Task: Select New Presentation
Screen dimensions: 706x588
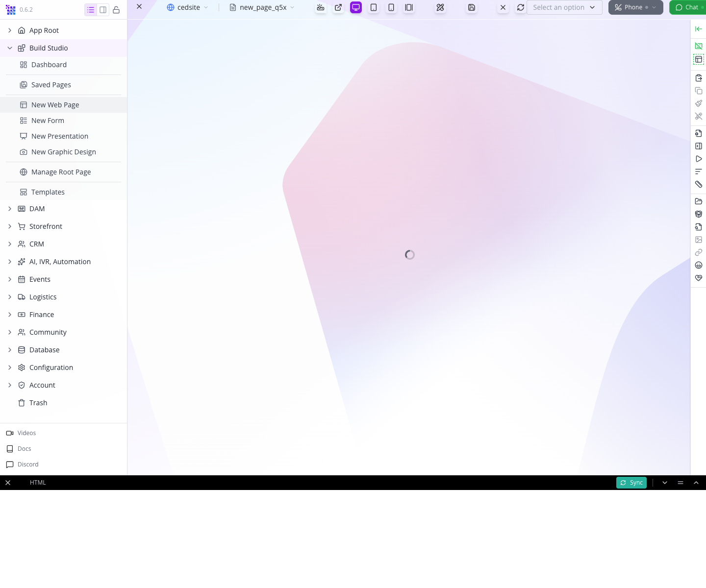Action: 63,136
